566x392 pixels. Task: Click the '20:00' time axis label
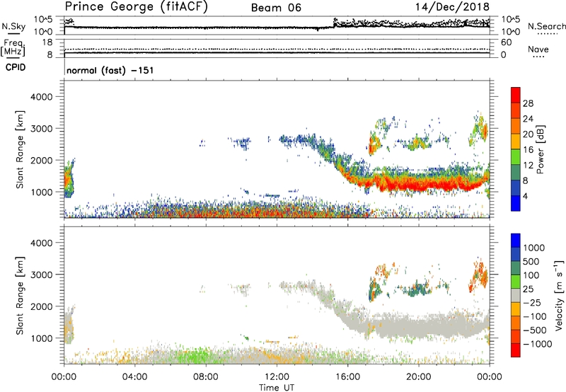419,377
